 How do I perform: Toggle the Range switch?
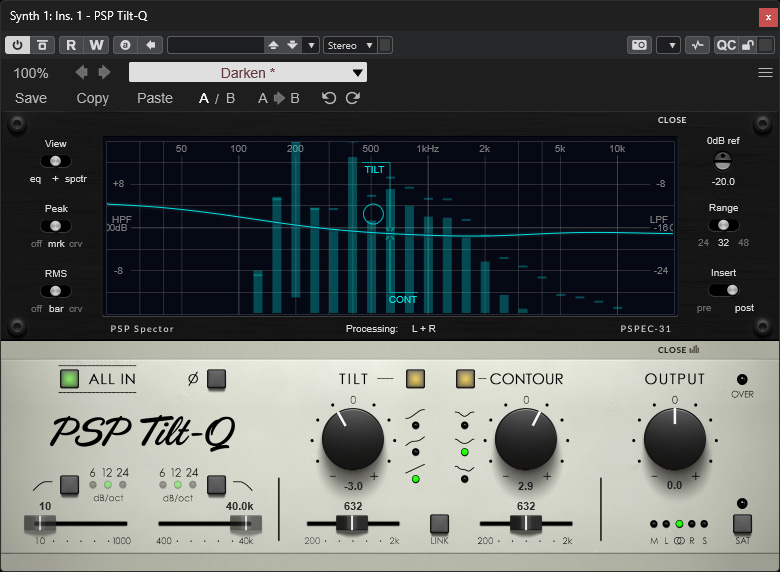723,225
